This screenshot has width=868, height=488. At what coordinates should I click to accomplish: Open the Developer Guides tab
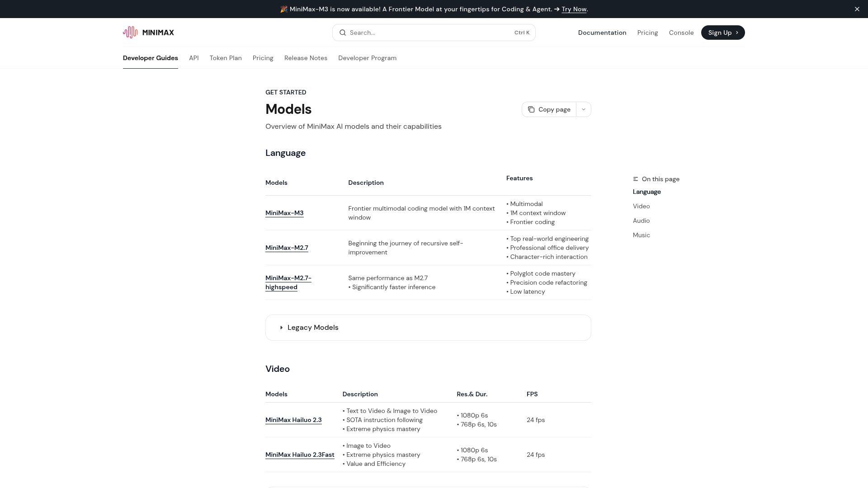click(151, 58)
